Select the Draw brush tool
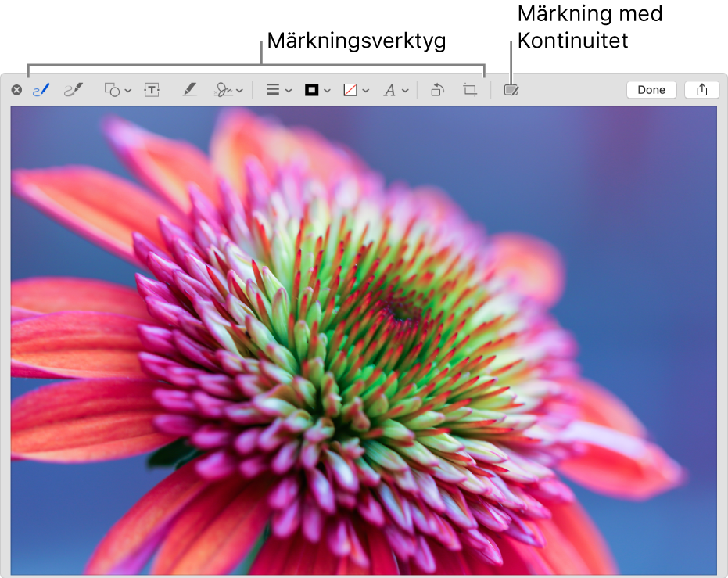The height and width of the screenshot is (578, 728). [x=74, y=90]
